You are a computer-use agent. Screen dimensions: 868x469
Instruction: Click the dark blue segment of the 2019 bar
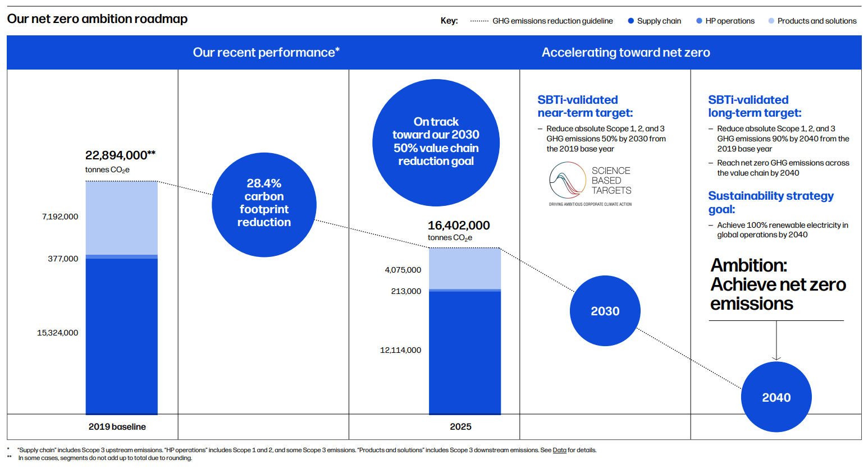[x=121, y=337]
